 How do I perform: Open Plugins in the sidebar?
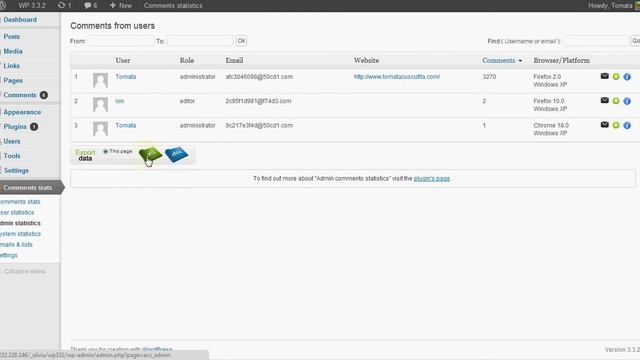pyautogui.click(x=15, y=127)
